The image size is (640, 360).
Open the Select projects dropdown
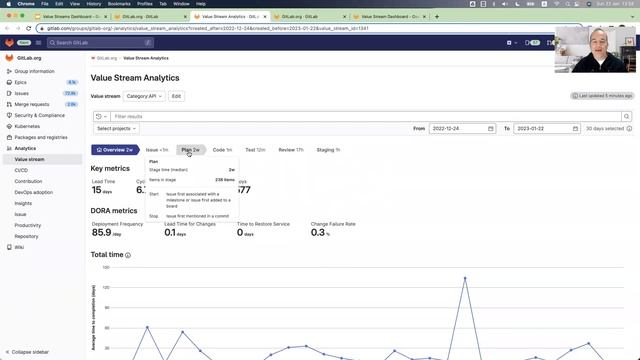116,129
